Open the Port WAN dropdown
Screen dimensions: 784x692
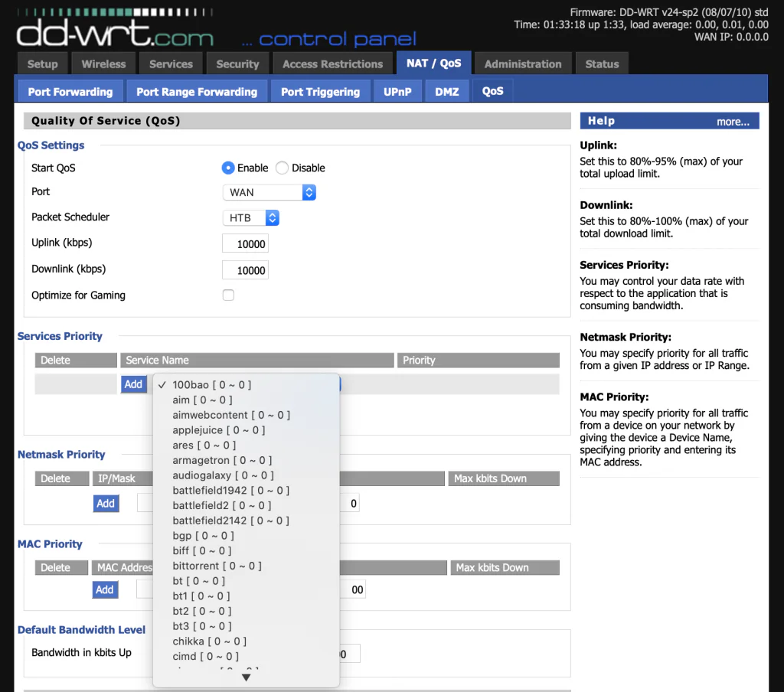pyautogui.click(x=269, y=192)
